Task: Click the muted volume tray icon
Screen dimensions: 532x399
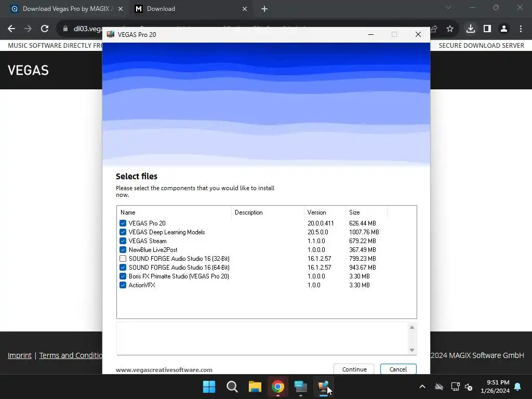Action: click(x=469, y=387)
